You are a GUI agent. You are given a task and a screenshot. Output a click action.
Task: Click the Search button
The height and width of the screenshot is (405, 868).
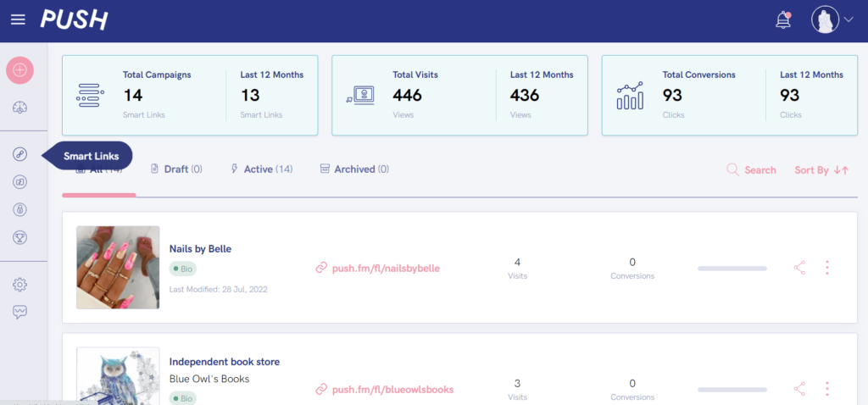pyautogui.click(x=751, y=170)
